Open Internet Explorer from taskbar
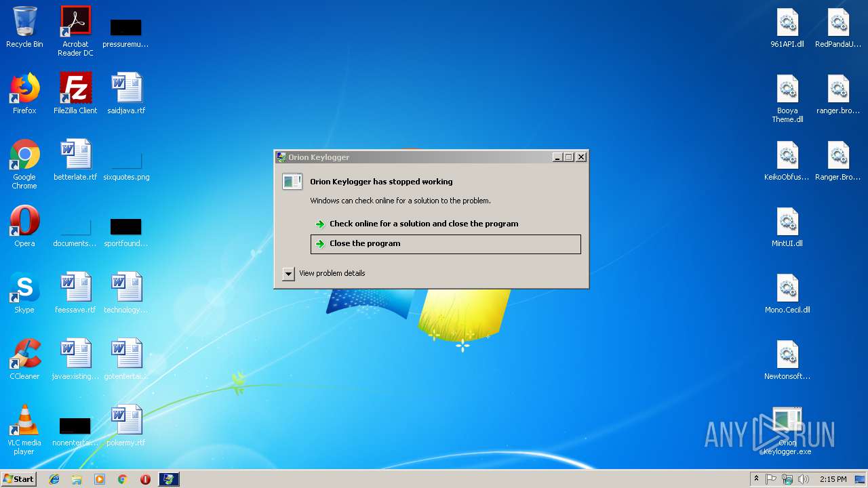Screen dimensions: 868x488 pos(54,479)
